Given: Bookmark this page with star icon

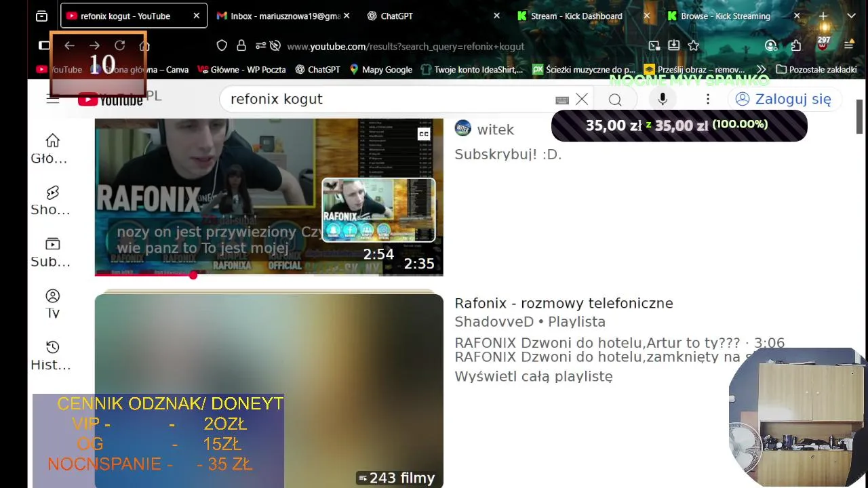Looking at the screenshot, I should [693, 45].
